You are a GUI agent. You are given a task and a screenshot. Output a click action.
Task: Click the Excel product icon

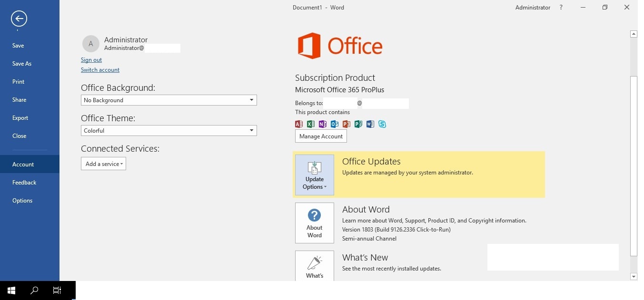[311, 124]
